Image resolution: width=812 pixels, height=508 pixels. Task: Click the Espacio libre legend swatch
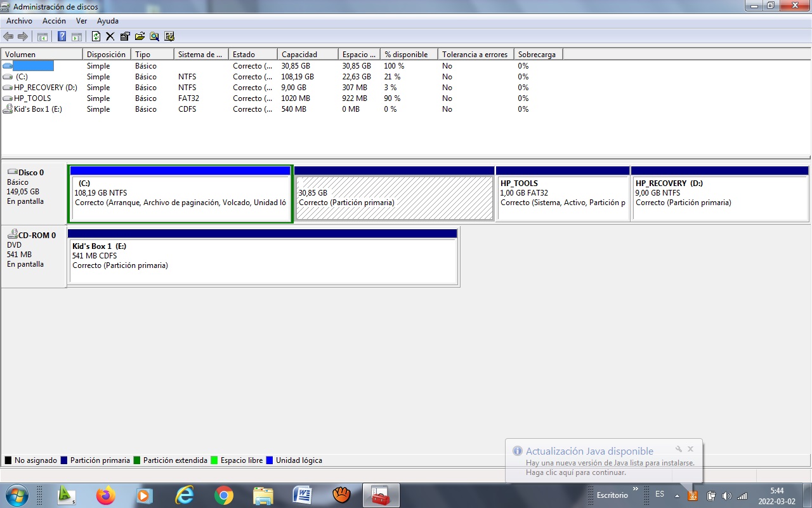tap(214, 460)
